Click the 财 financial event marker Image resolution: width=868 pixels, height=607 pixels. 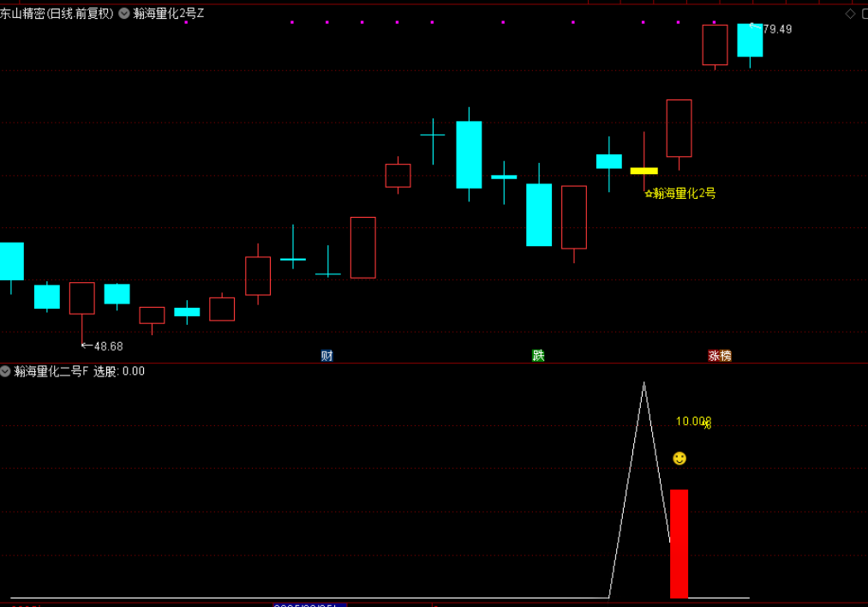(x=326, y=356)
